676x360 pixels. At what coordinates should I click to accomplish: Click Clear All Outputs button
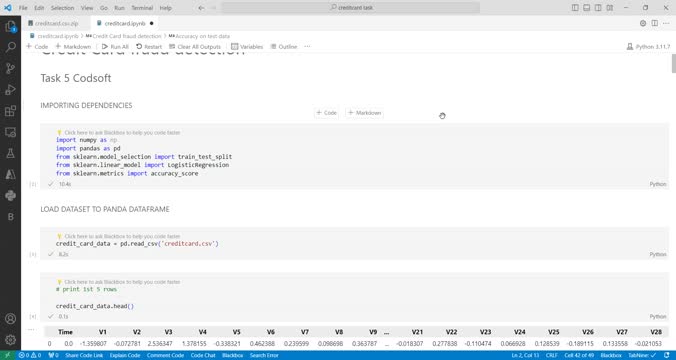(x=195, y=47)
